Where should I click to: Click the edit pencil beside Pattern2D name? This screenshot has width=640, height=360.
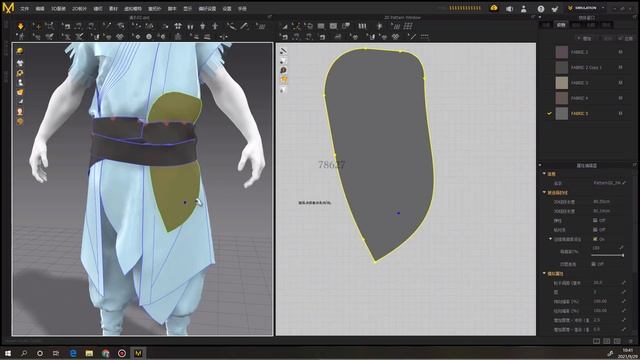point(624,183)
